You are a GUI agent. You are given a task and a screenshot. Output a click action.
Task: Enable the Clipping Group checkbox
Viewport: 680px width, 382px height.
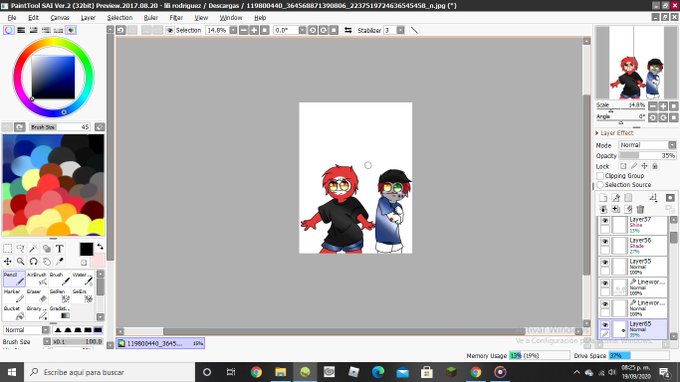pyautogui.click(x=600, y=176)
